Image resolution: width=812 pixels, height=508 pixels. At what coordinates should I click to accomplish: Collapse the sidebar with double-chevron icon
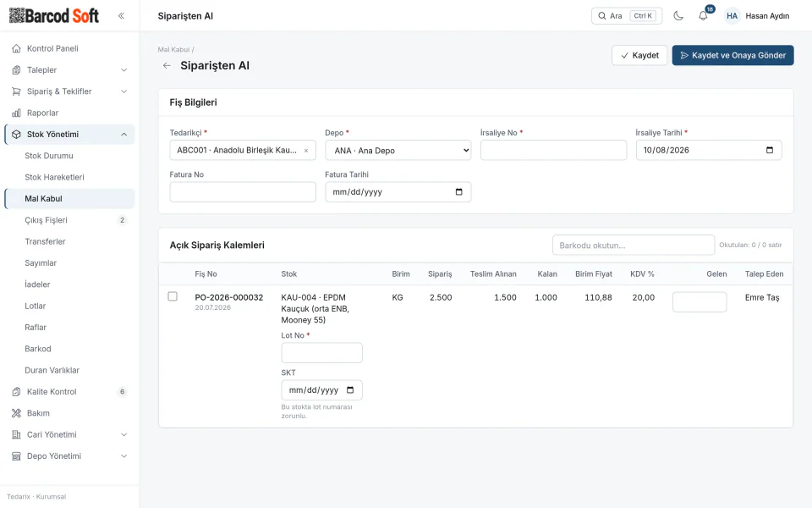[x=121, y=15]
